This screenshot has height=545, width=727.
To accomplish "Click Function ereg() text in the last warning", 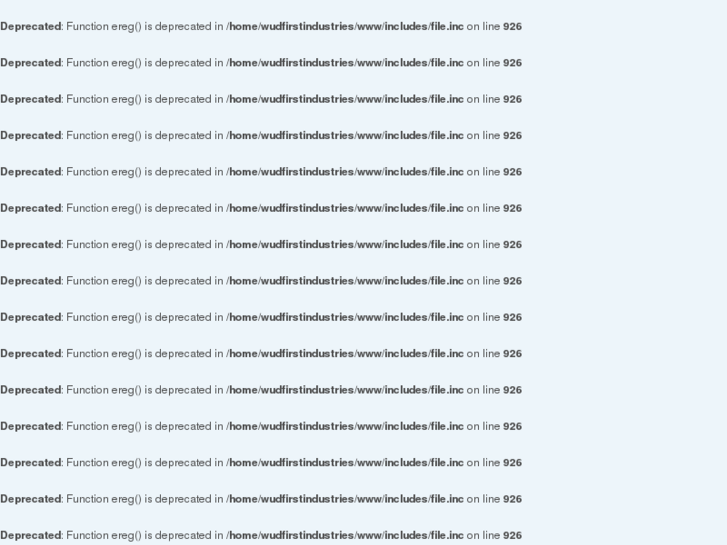I will point(104,535).
